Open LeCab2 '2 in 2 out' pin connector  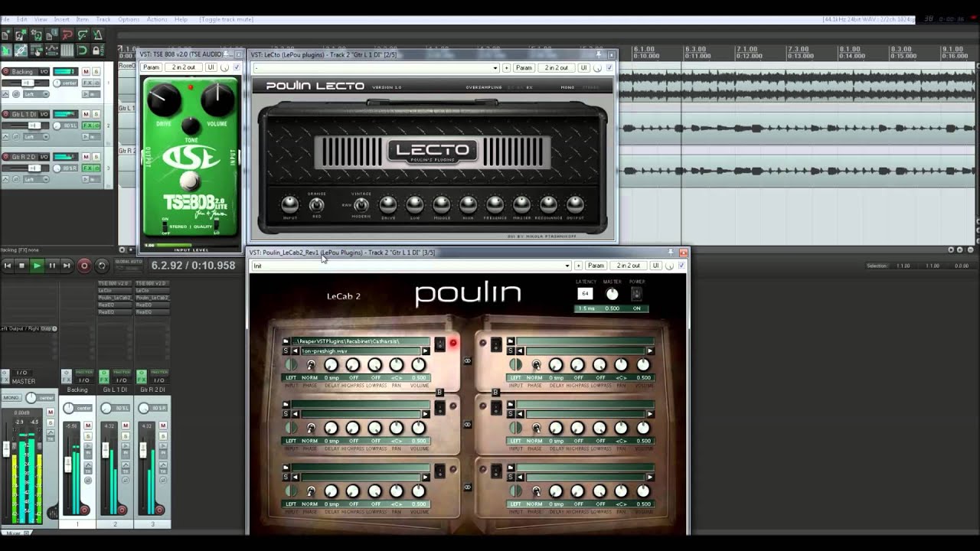pyautogui.click(x=629, y=266)
